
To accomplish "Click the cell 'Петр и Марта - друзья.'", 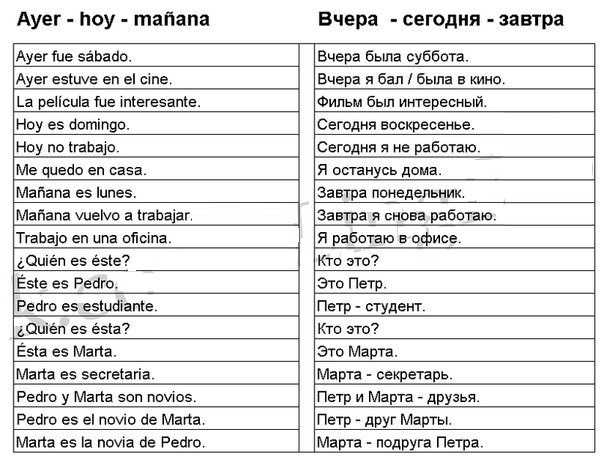I will point(455,396).
